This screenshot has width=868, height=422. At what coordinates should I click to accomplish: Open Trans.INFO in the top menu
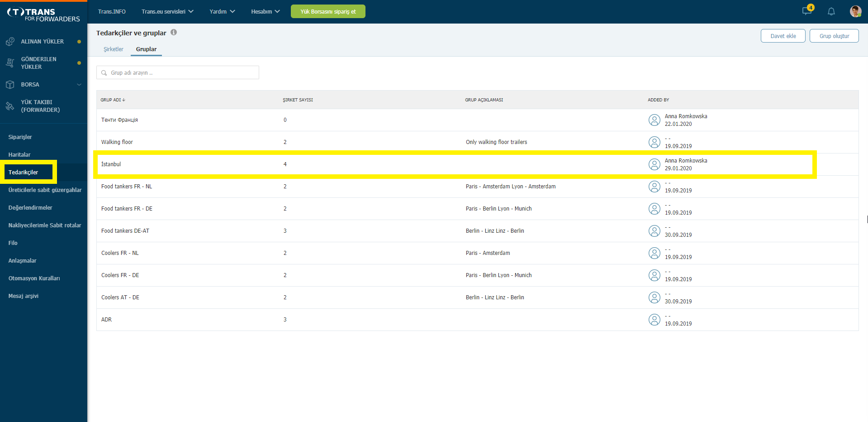[112, 11]
